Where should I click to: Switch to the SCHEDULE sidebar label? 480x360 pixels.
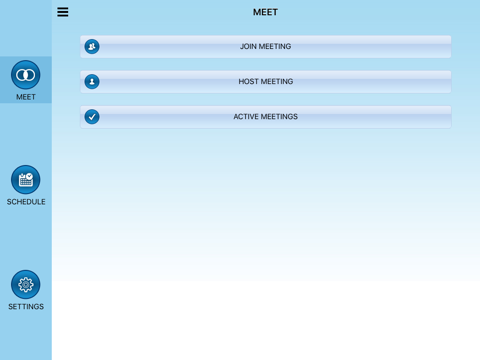[x=26, y=202]
